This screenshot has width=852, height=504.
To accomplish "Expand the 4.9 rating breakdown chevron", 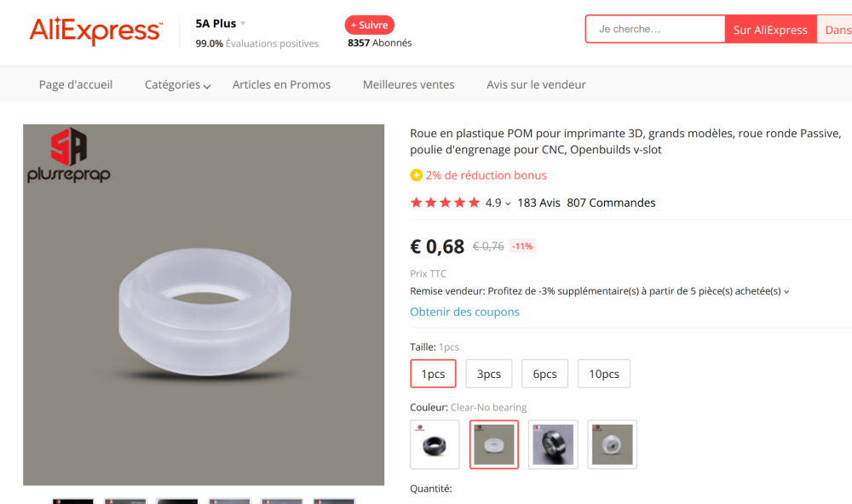I will 508,203.
